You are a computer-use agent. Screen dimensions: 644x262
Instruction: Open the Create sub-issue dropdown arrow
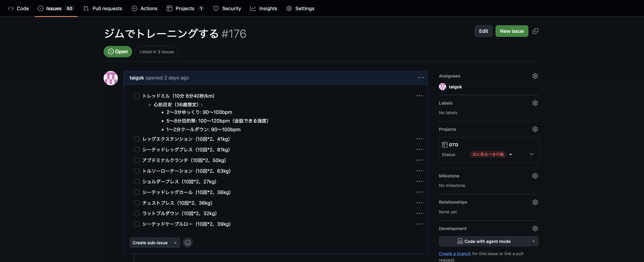tap(175, 242)
